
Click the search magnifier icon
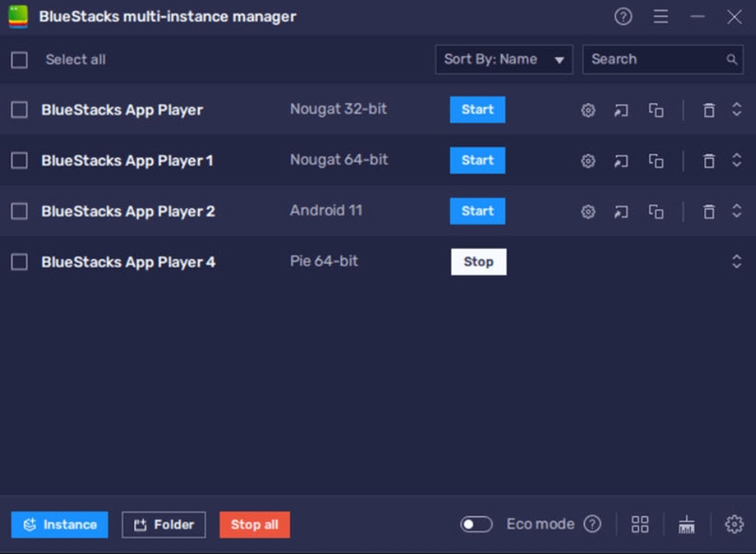[x=731, y=60]
